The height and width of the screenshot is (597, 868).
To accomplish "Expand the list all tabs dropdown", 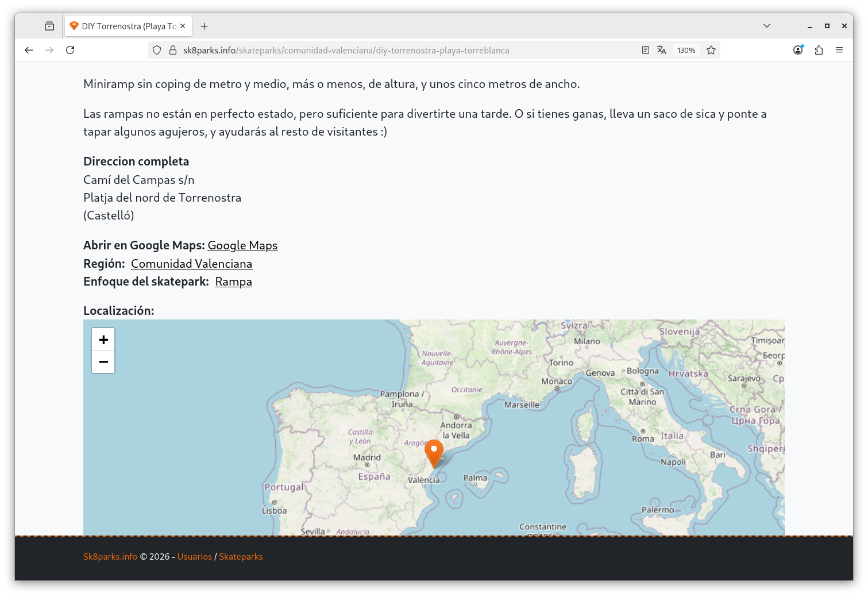I will 767,26.
